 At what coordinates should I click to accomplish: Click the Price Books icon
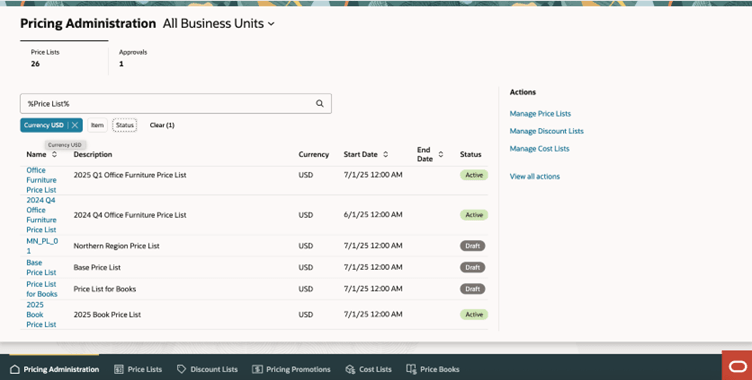coord(411,369)
